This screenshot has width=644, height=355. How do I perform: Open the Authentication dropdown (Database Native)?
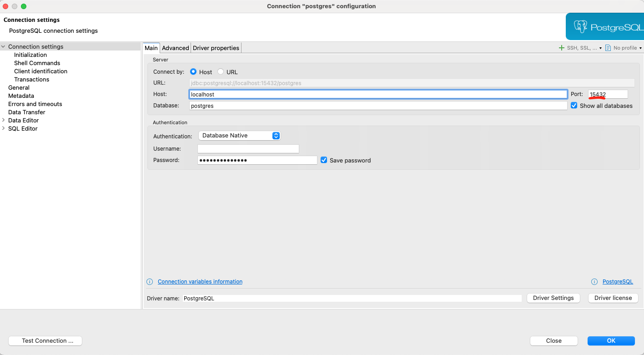[x=240, y=136]
